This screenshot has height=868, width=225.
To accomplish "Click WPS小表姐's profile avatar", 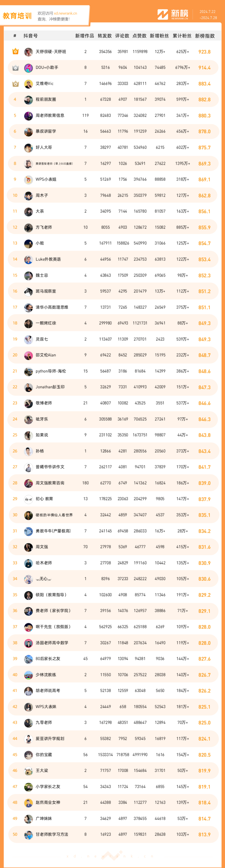I will point(29,180).
